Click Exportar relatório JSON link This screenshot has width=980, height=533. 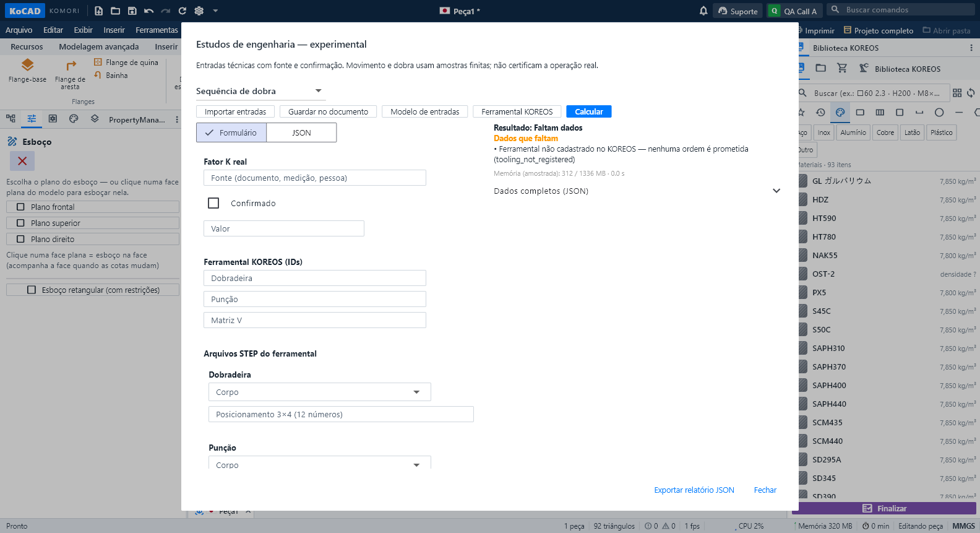[694, 490]
